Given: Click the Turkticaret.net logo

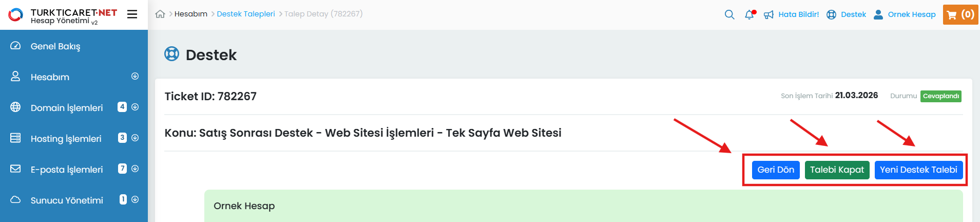Looking at the screenshot, I should pos(63,15).
